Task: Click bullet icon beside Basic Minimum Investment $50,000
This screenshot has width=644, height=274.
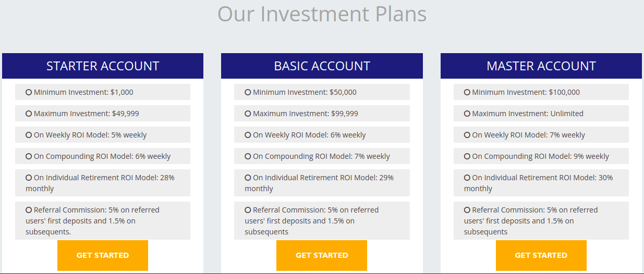Action: pyautogui.click(x=248, y=92)
